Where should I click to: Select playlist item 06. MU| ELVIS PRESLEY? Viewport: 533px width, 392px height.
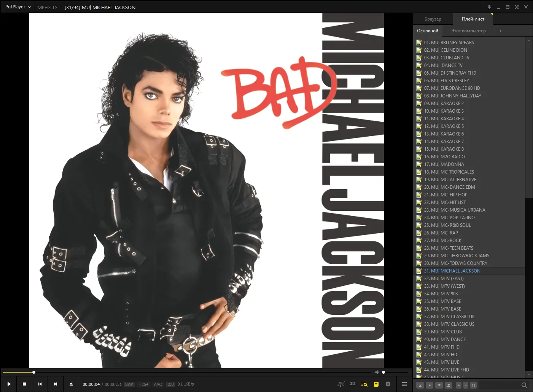pos(469,81)
